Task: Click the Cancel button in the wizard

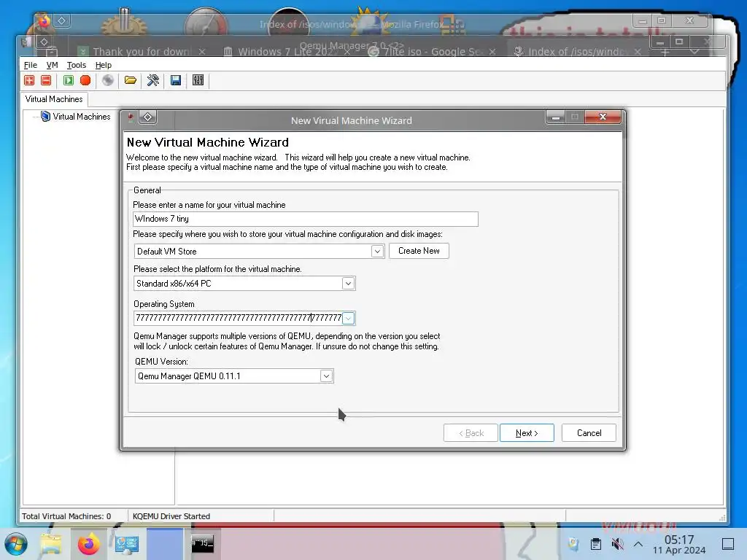Action: tap(589, 433)
